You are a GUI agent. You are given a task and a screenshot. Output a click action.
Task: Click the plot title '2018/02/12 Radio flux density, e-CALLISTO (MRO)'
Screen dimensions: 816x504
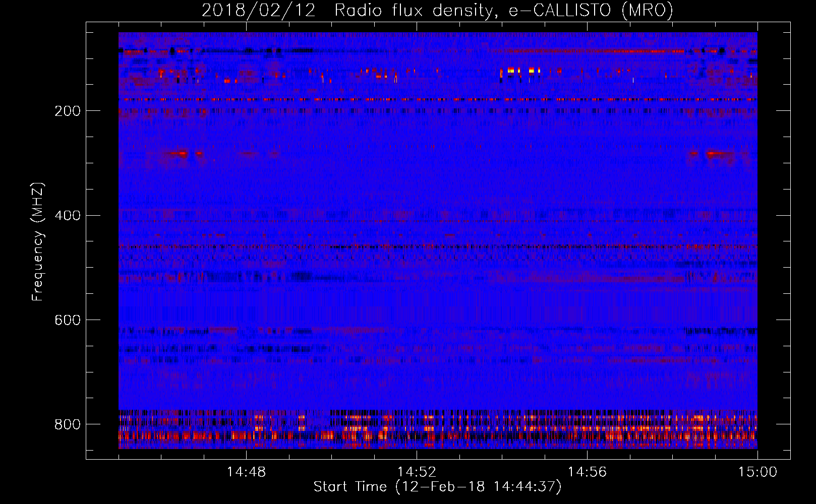tap(437, 10)
